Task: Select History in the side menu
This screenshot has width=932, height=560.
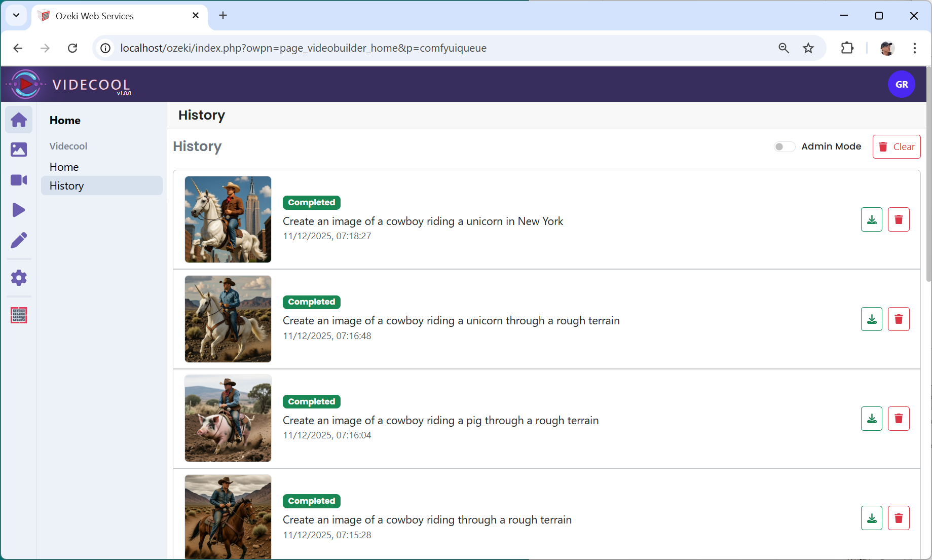Action: tap(66, 185)
